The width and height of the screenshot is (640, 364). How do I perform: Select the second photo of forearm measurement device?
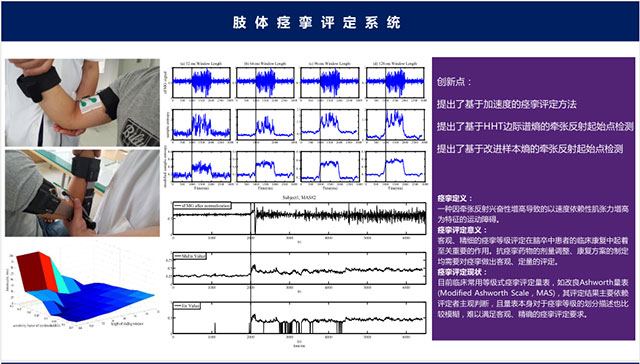coord(82,193)
